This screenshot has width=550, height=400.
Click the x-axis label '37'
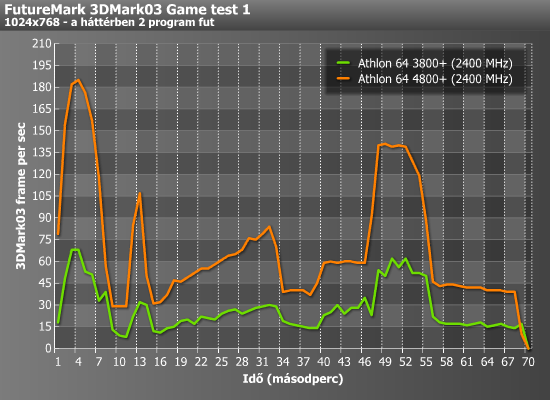point(303,361)
